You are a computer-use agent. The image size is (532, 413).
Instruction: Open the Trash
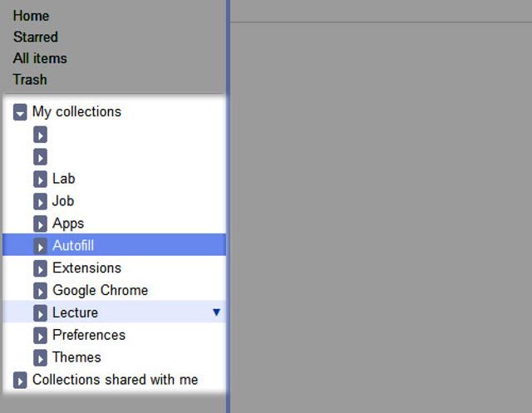30,81
